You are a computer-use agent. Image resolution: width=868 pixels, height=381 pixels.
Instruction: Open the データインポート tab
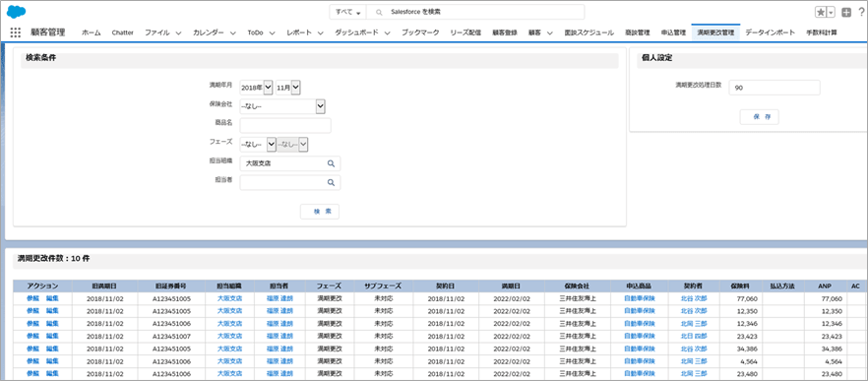(x=770, y=32)
